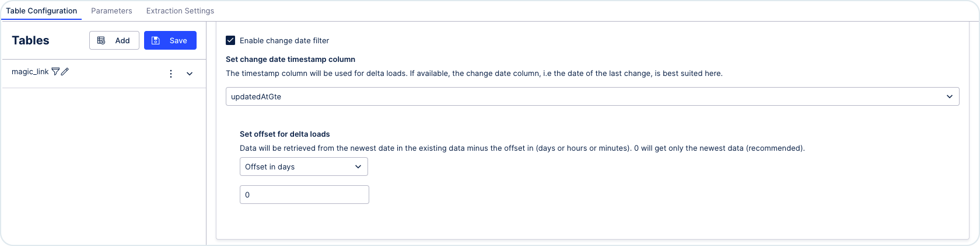Save the table configuration

[170, 40]
